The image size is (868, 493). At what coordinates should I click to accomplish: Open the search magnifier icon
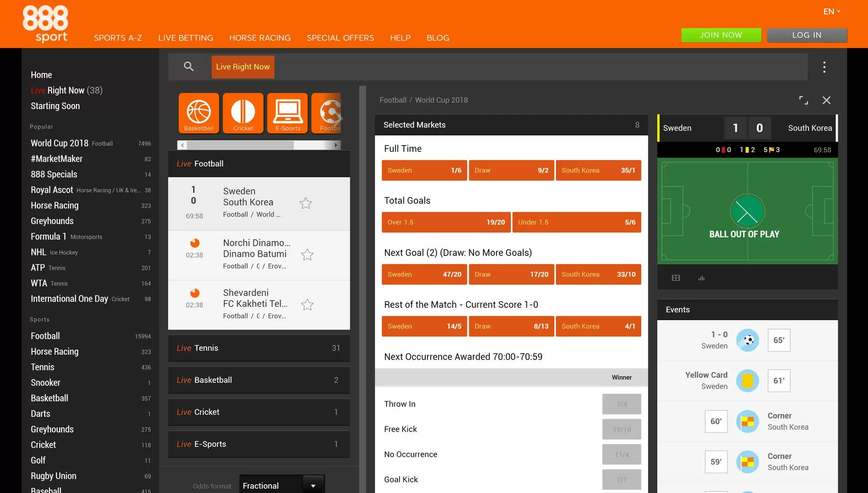coord(189,67)
